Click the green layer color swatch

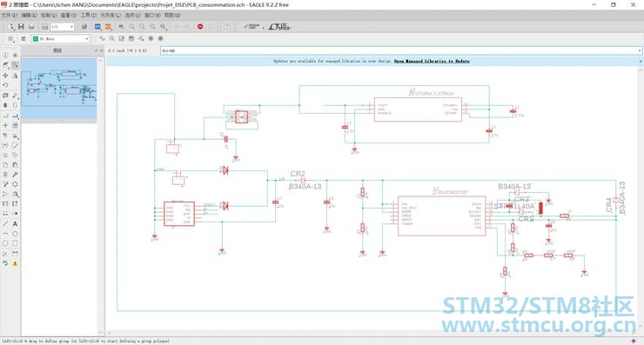pos(36,39)
